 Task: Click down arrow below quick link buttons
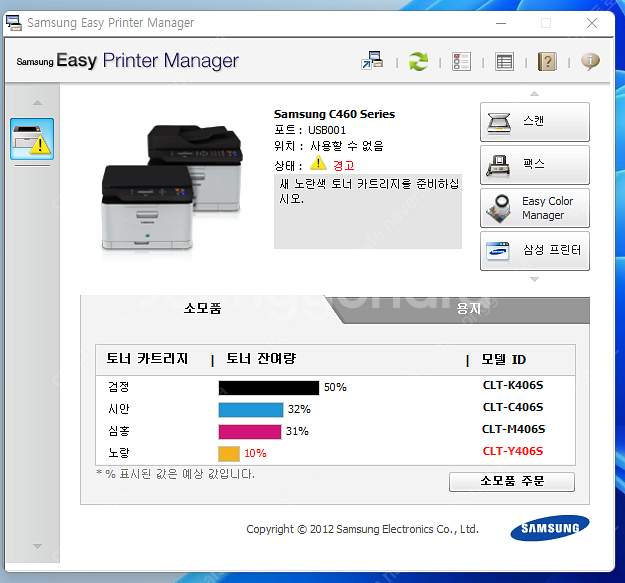click(535, 279)
